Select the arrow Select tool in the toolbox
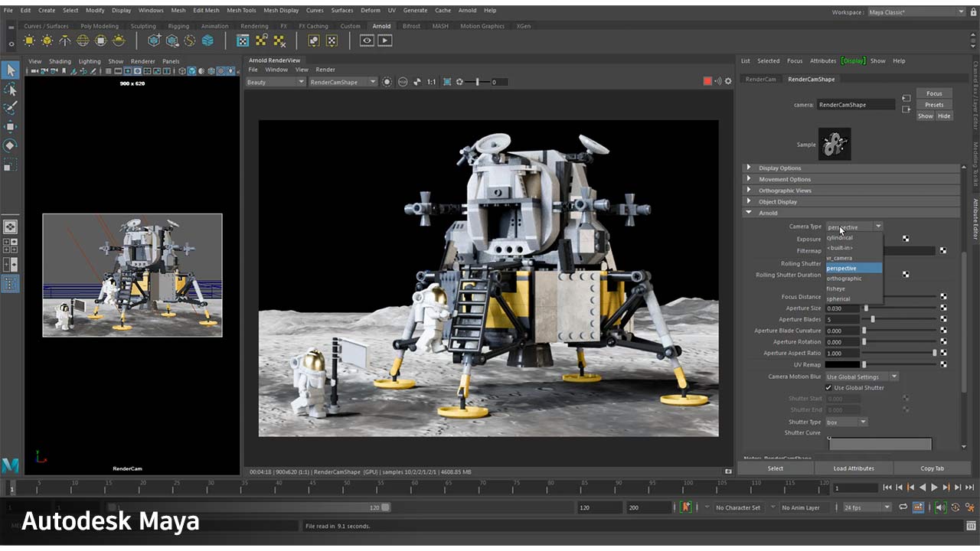The width and height of the screenshot is (980, 551). click(10, 70)
